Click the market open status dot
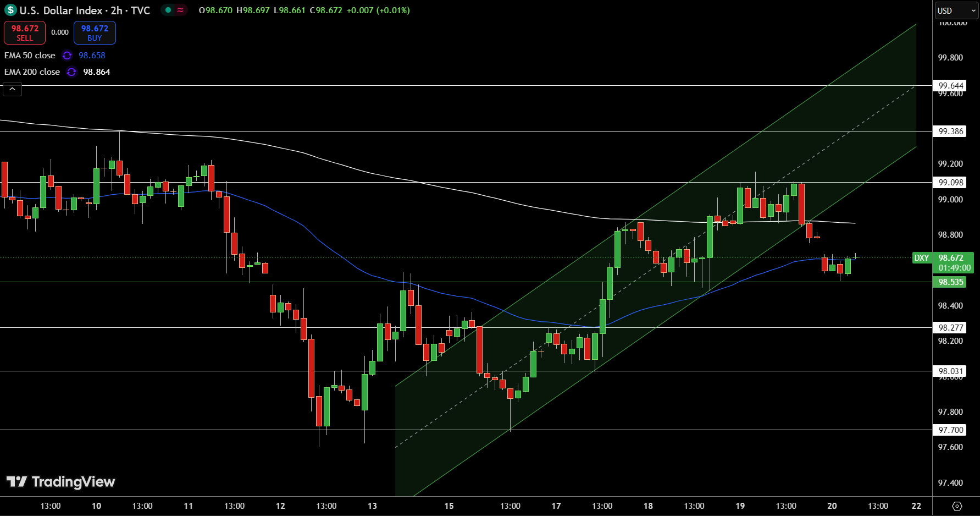Image resolution: width=980 pixels, height=516 pixels. [168, 10]
